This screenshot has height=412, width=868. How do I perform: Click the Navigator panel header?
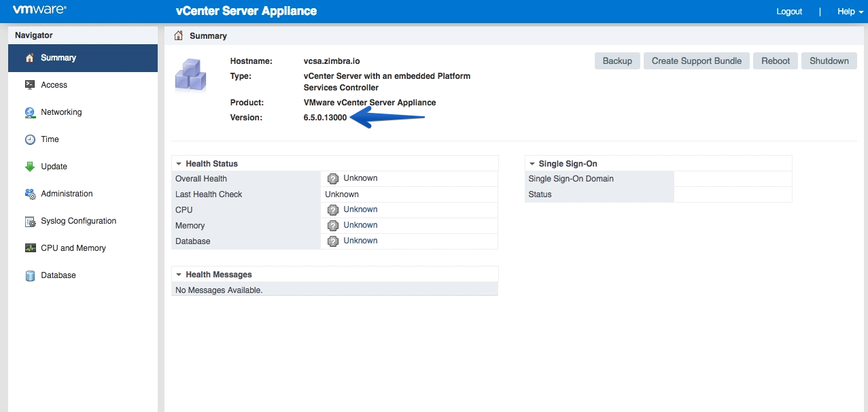click(83, 35)
